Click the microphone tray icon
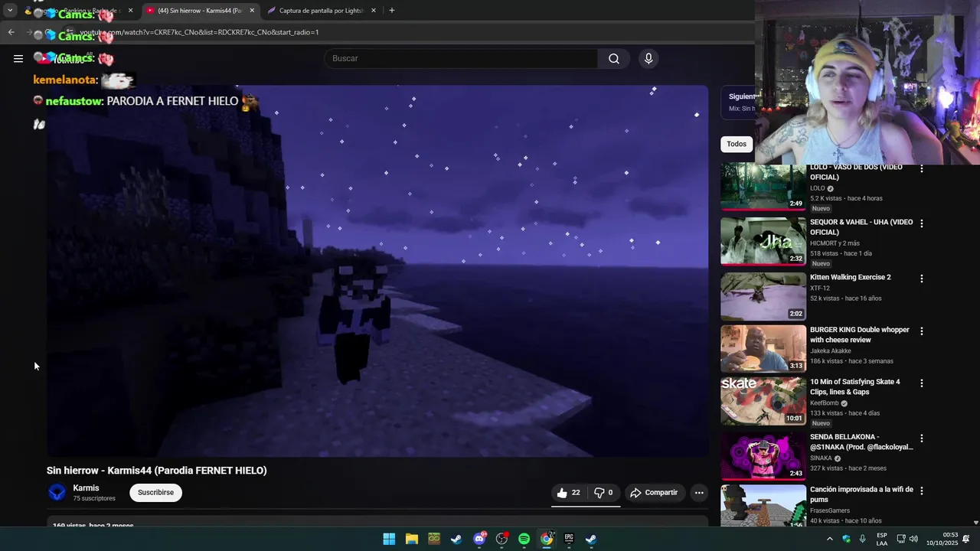980x551 pixels. 863,539
